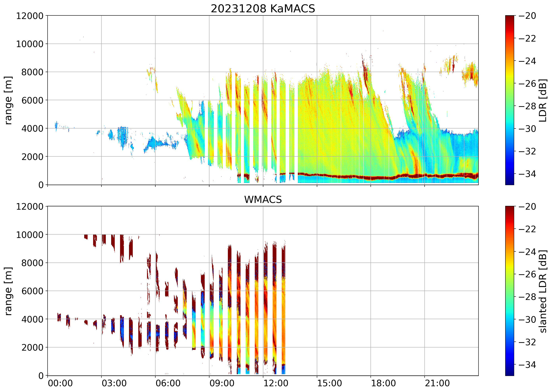Click the 09:00 x-axis tick label
The image size is (552, 392).
[222, 383]
